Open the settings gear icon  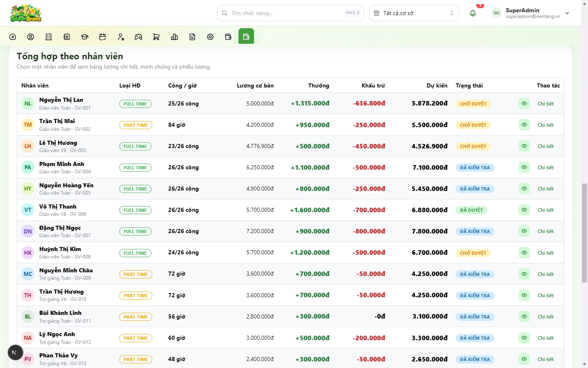coord(210,37)
